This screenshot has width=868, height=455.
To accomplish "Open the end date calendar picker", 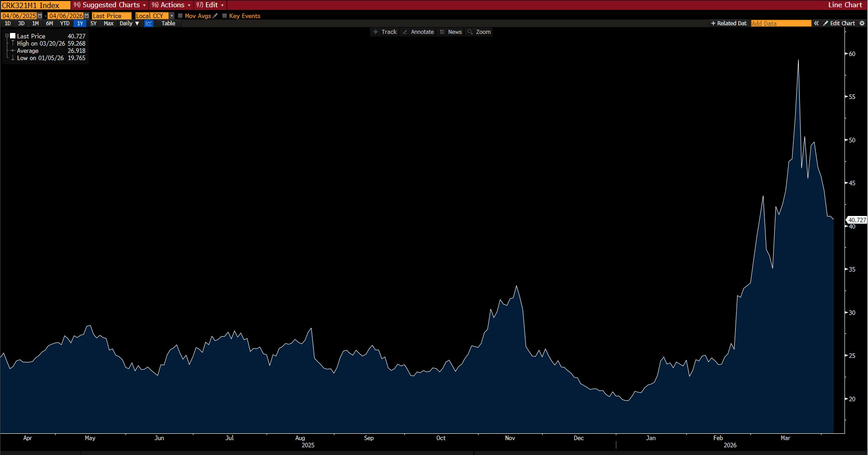I will click(87, 16).
